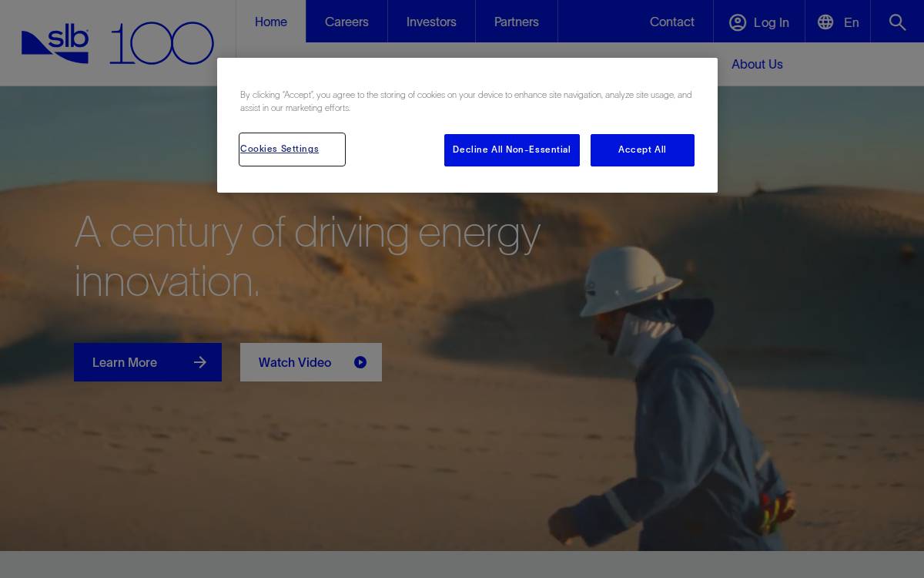Click the globe language icon
The width and height of the screenshot is (924, 578).
tap(825, 22)
